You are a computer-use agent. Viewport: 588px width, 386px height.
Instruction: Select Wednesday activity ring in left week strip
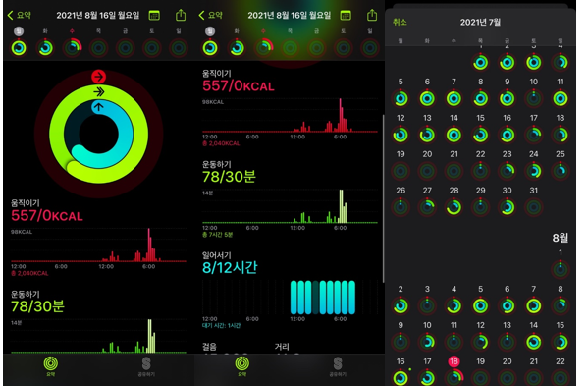[72, 48]
